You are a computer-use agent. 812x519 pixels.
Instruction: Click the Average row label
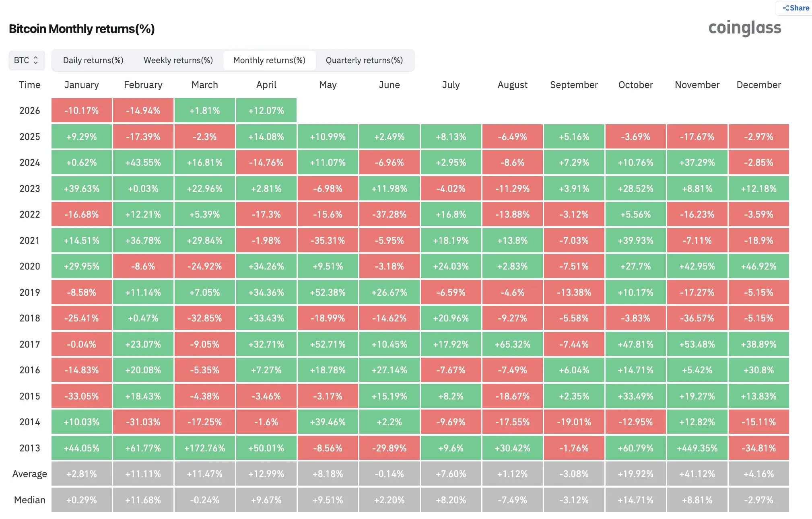pos(30,474)
